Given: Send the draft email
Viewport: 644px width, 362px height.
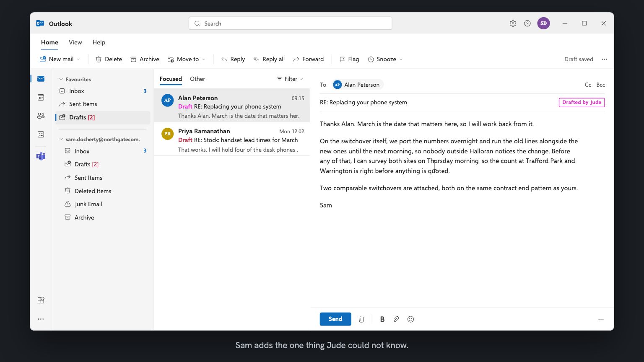Looking at the screenshot, I should tap(335, 319).
